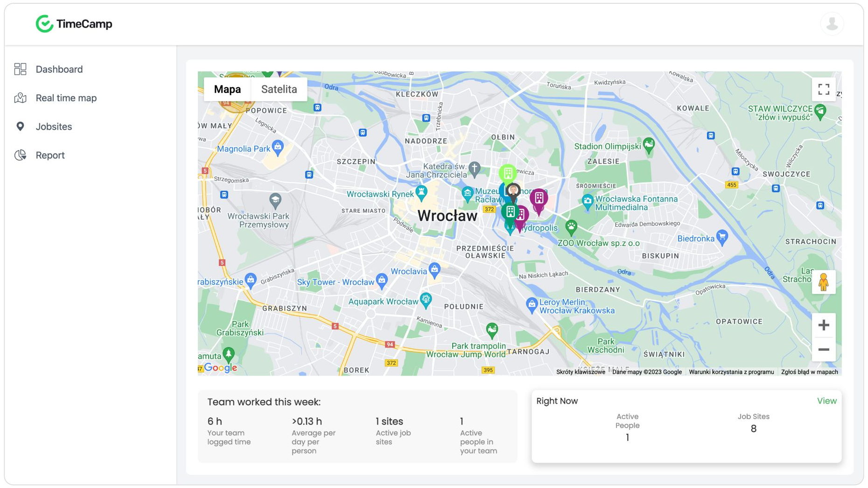
Task: Select the light green jobsite building pin
Action: tap(508, 174)
